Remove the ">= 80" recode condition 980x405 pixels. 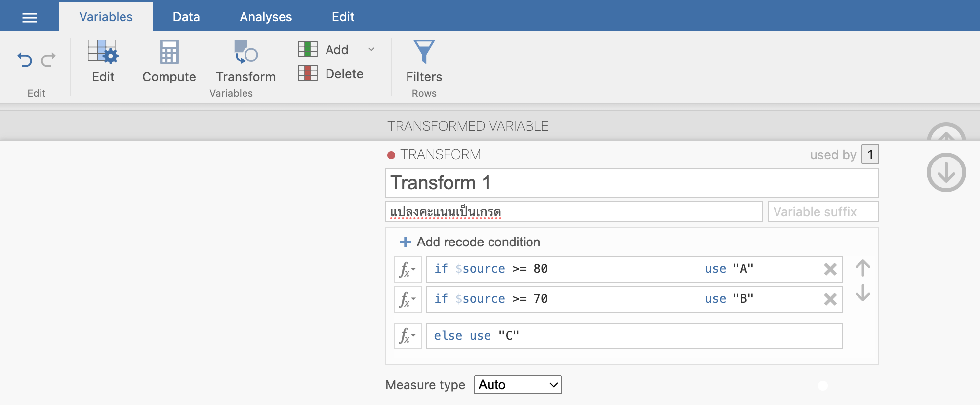coord(830,269)
